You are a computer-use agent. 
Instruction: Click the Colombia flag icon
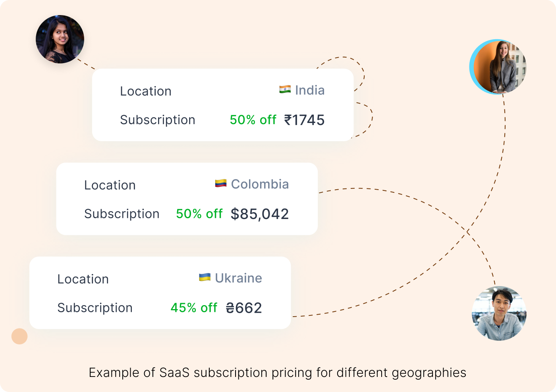point(221,183)
